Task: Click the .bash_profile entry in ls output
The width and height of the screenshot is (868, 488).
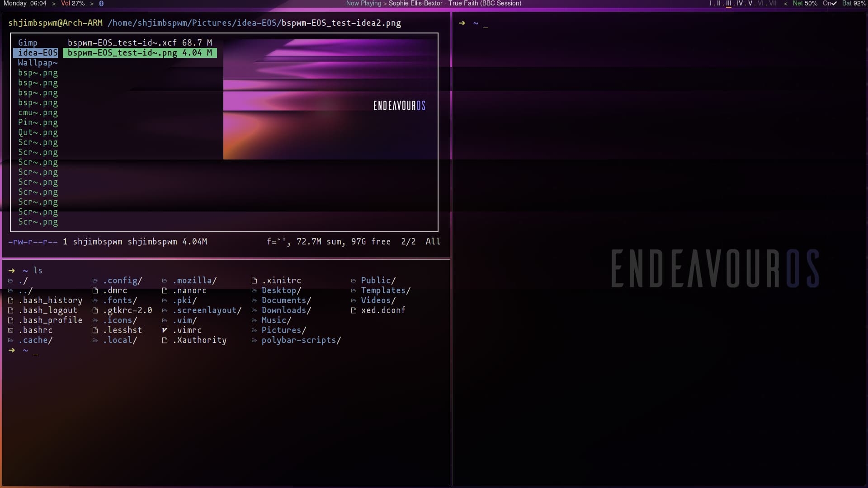Action: pyautogui.click(x=50, y=320)
